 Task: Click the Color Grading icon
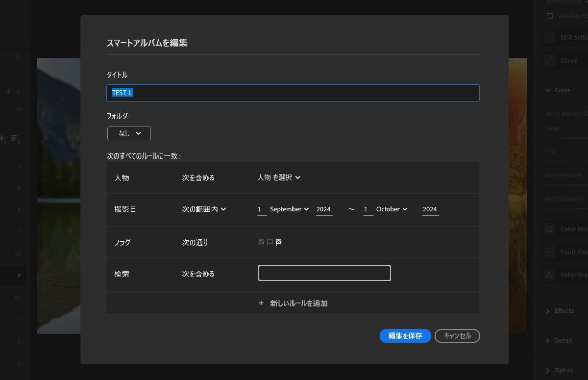tap(549, 275)
